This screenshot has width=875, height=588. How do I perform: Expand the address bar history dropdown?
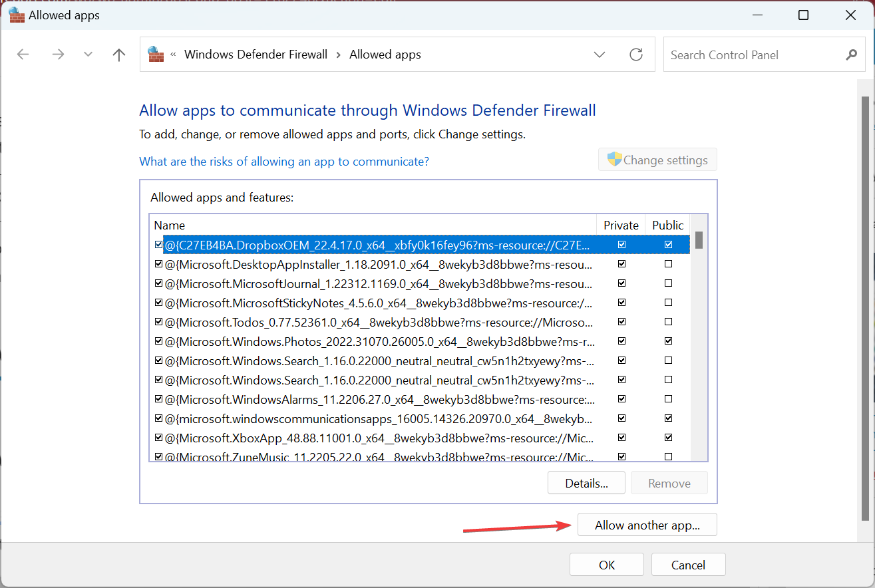pos(600,55)
